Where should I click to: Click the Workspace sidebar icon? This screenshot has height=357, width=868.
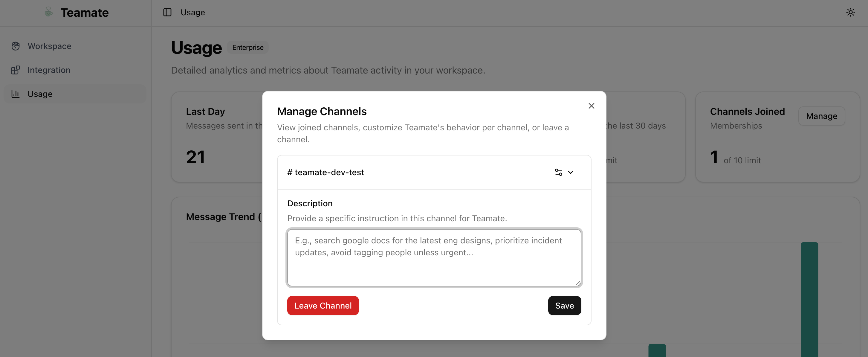tap(16, 46)
